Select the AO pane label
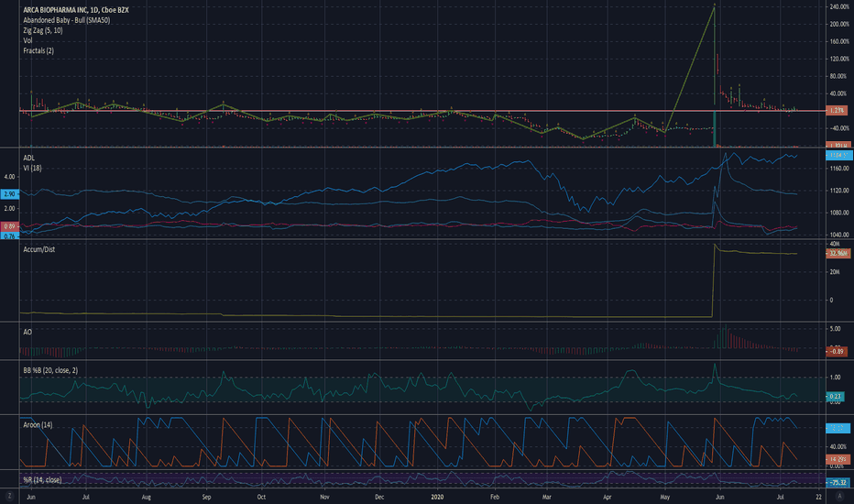The height and width of the screenshot is (504, 854). [x=27, y=332]
